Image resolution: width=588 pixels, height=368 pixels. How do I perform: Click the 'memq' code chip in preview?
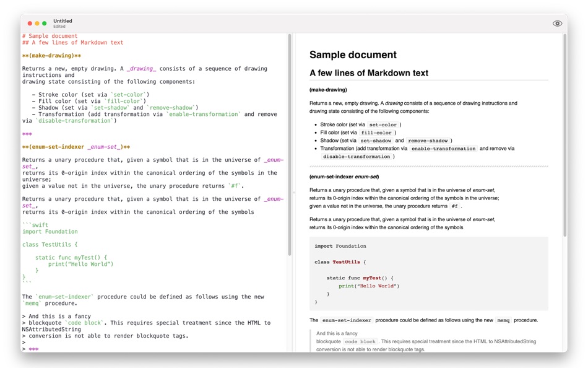(x=503, y=320)
